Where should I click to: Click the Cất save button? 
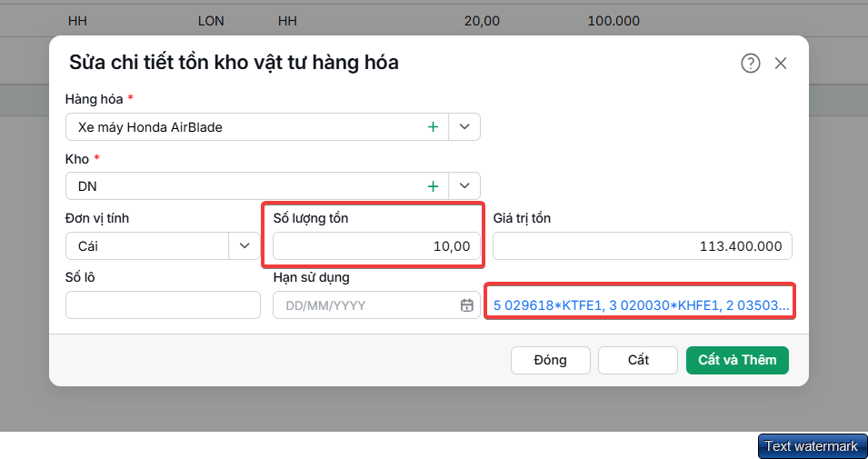click(638, 360)
